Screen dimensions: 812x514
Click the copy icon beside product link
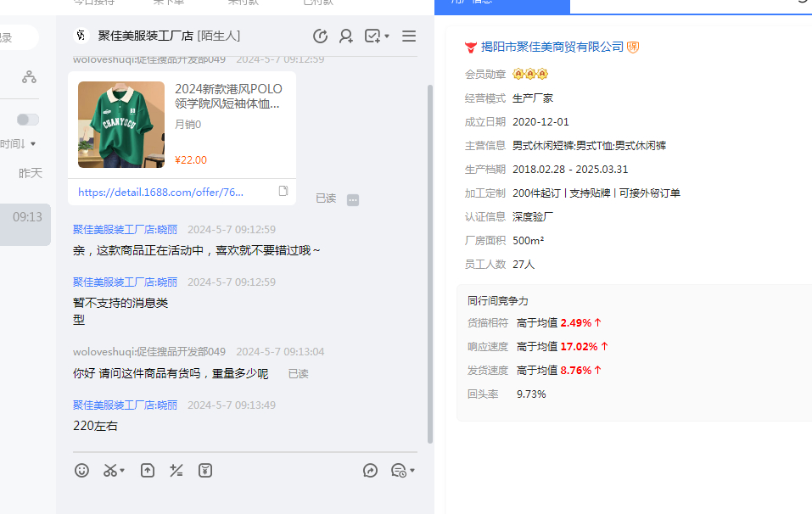[x=283, y=192]
